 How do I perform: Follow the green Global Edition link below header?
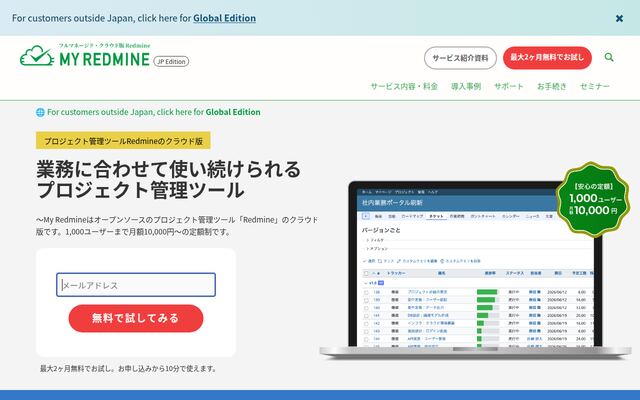click(233, 112)
